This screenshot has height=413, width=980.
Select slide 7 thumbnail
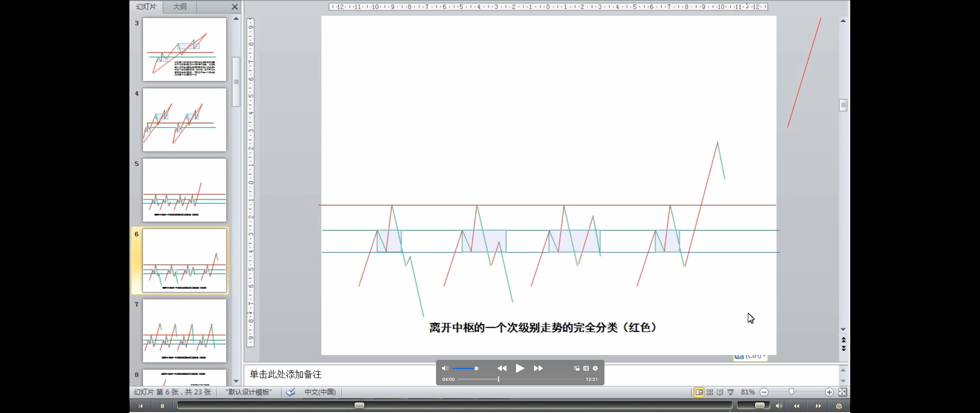pyautogui.click(x=185, y=331)
